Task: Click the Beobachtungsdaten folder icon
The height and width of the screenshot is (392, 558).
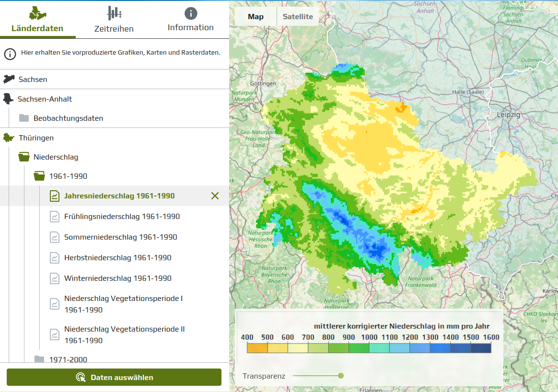Action: coord(24,118)
